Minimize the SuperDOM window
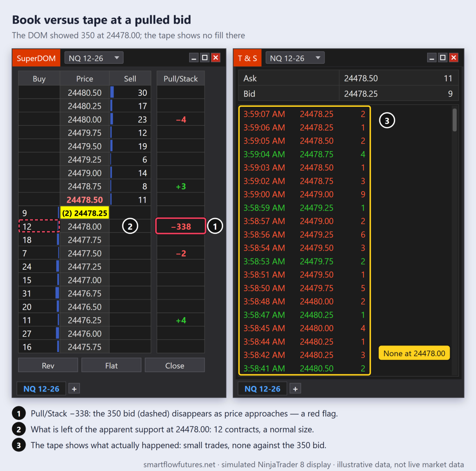 (194, 58)
